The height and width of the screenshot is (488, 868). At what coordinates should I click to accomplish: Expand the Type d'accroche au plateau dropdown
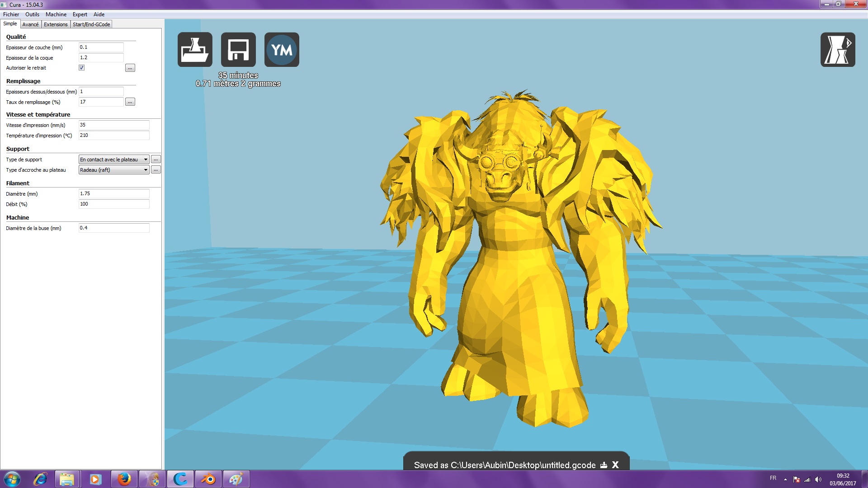point(114,170)
